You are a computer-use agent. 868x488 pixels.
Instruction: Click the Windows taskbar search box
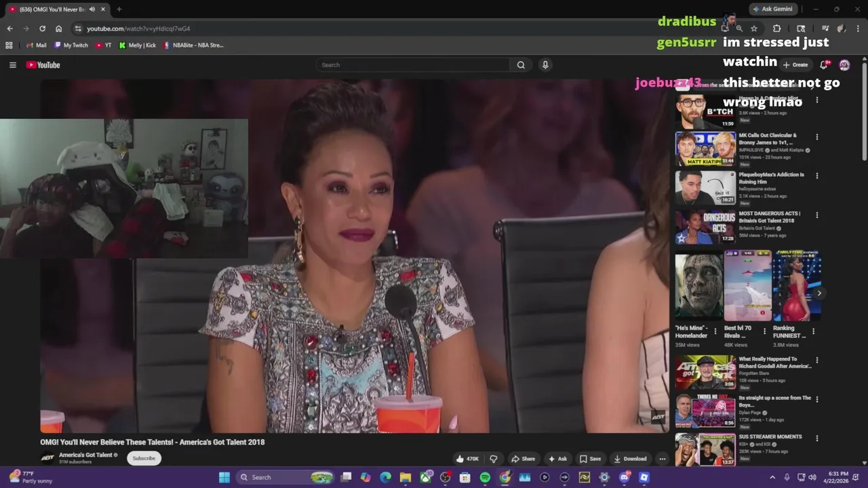(x=286, y=477)
